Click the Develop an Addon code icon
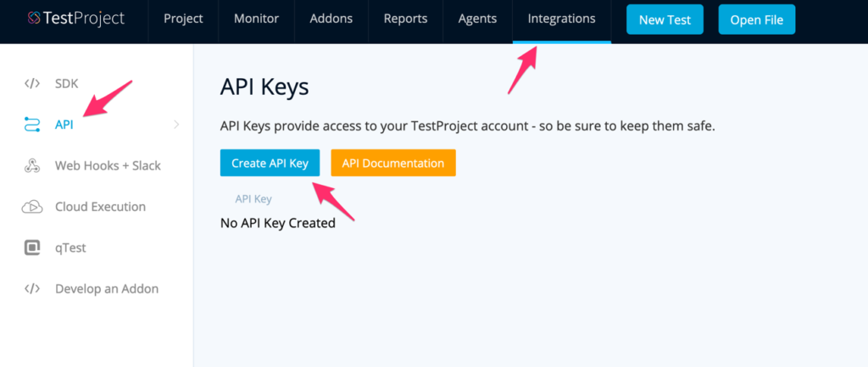868x367 pixels. coord(32,289)
